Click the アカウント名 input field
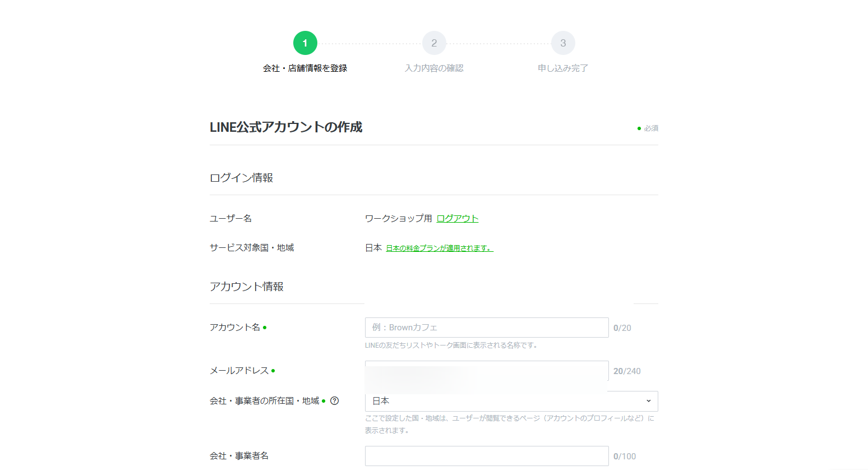868x470 pixels. (x=487, y=327)
